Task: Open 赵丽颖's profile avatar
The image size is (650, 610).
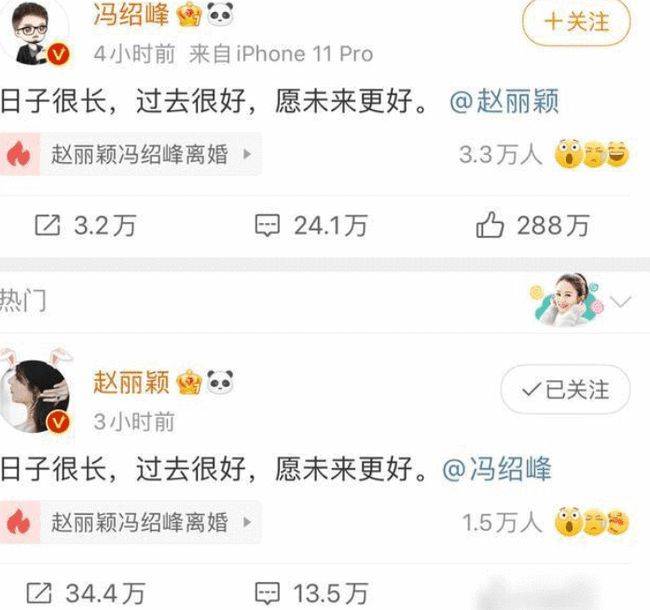Action: coord(36,392)
